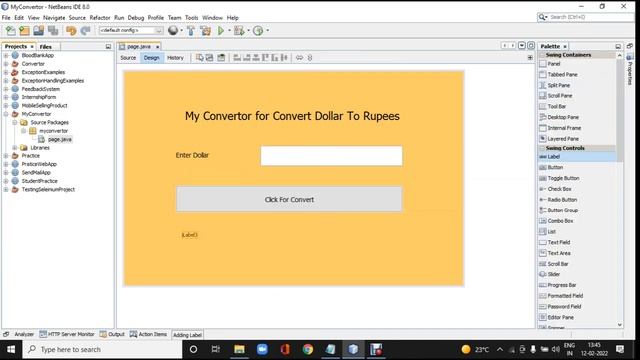Click the Click For Convert button
Viewport: 640px width, 360px height.
289,199
